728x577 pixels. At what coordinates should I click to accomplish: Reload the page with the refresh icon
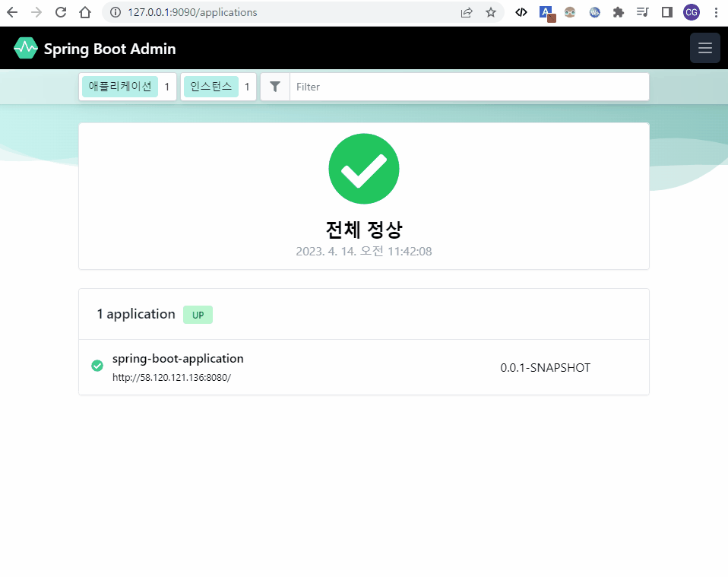(60, 12)
